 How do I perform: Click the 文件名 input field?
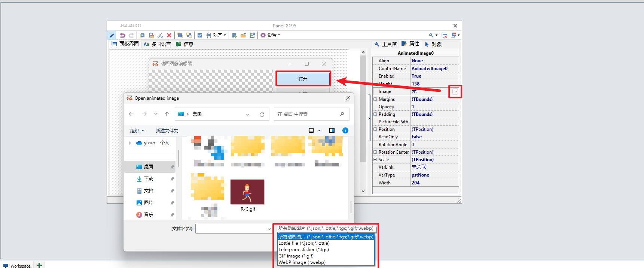pyautogui.click(x=234, y=229)
